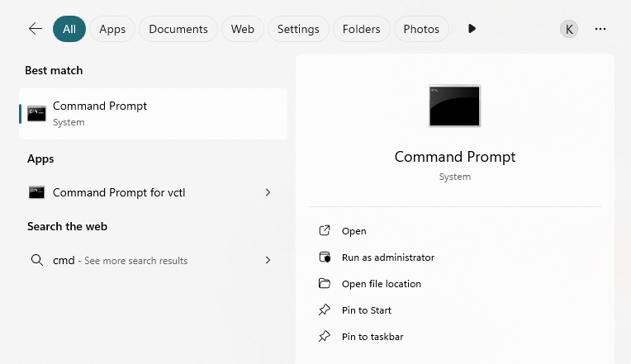Click the Pin to Start pin icon

325,310
